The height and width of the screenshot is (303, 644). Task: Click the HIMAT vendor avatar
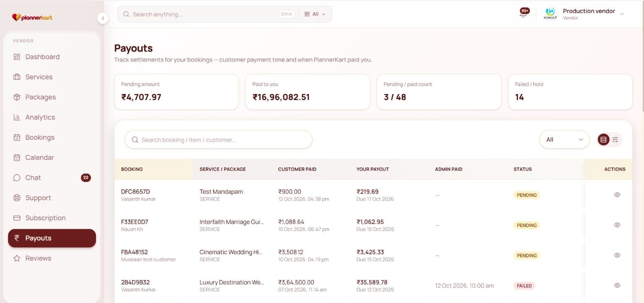click(x=550, y=13)
